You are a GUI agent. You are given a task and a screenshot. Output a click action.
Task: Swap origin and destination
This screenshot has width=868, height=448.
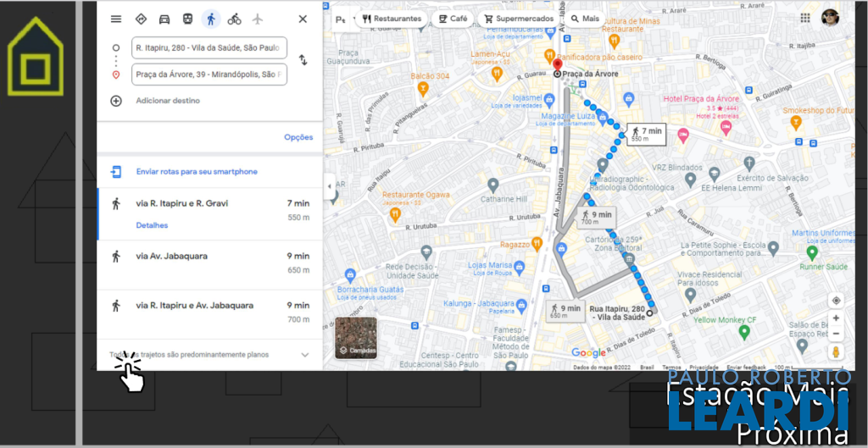[x=303, y=60]
